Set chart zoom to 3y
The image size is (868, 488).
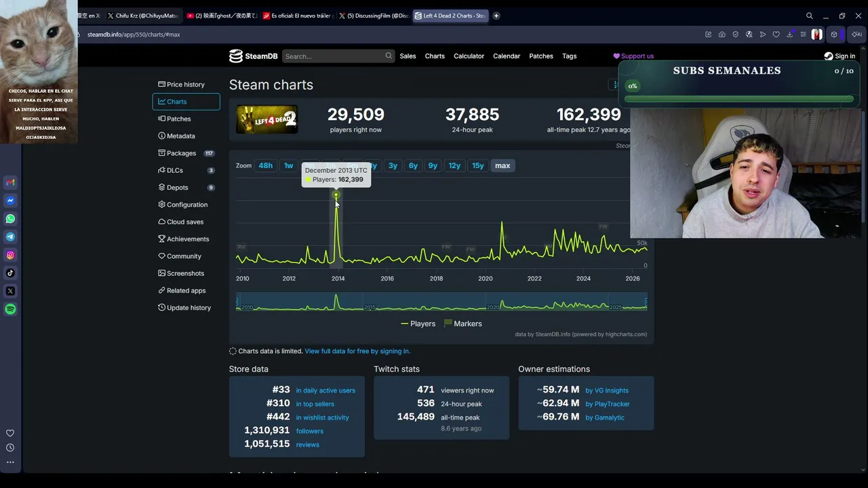[393, 165]
